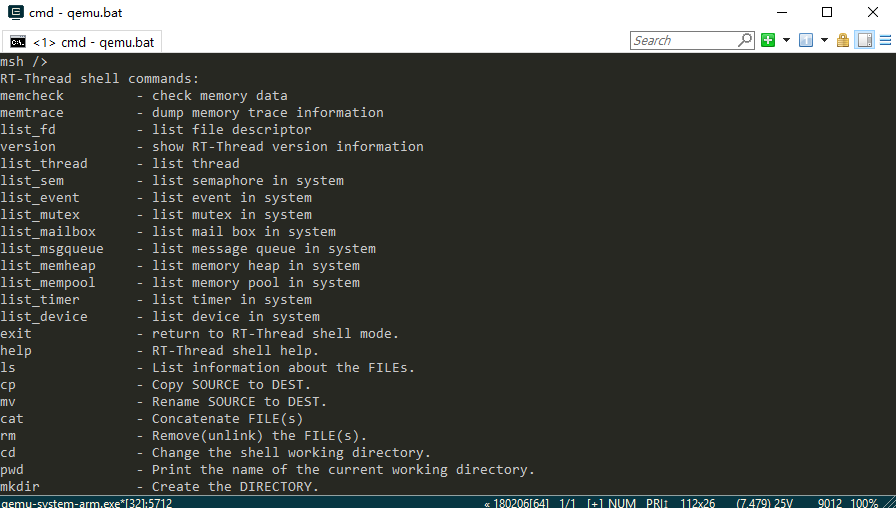Click 'show RT-Thread version information' description
Viewport: 896px width, 508px height.
click(288, 147)
